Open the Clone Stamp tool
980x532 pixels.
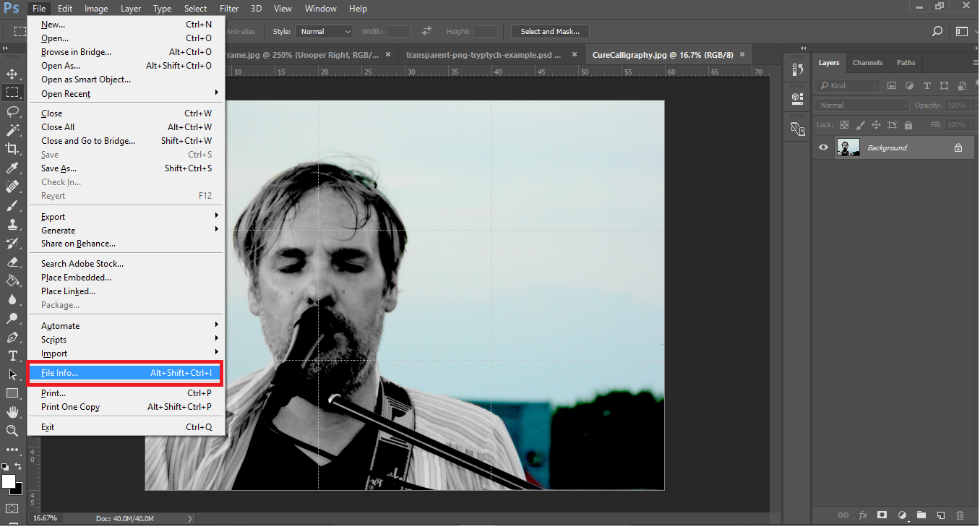(12, 224)
